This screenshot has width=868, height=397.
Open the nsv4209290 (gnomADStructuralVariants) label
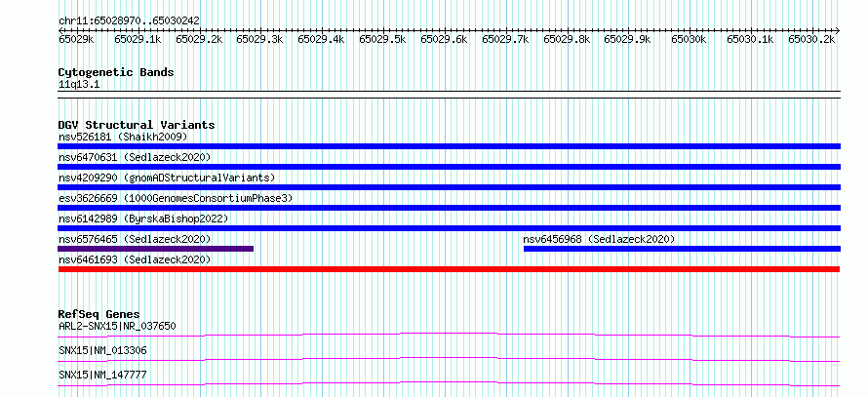[x=167, y=178]
